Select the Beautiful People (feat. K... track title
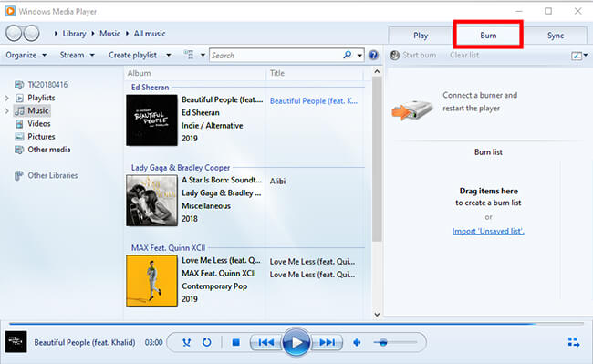 314,101
